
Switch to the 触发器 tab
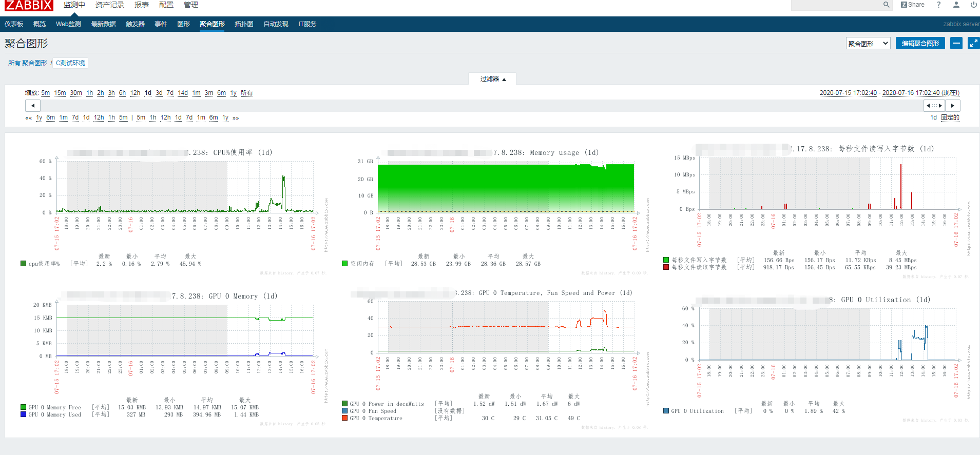pyautogui.click(x=135, y=24)
